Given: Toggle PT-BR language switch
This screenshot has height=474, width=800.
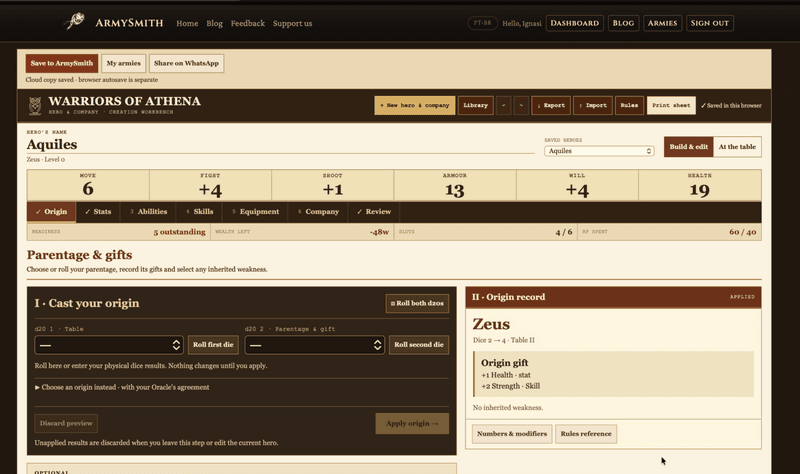Looking at the screenshot, I should tap(482, 23).
